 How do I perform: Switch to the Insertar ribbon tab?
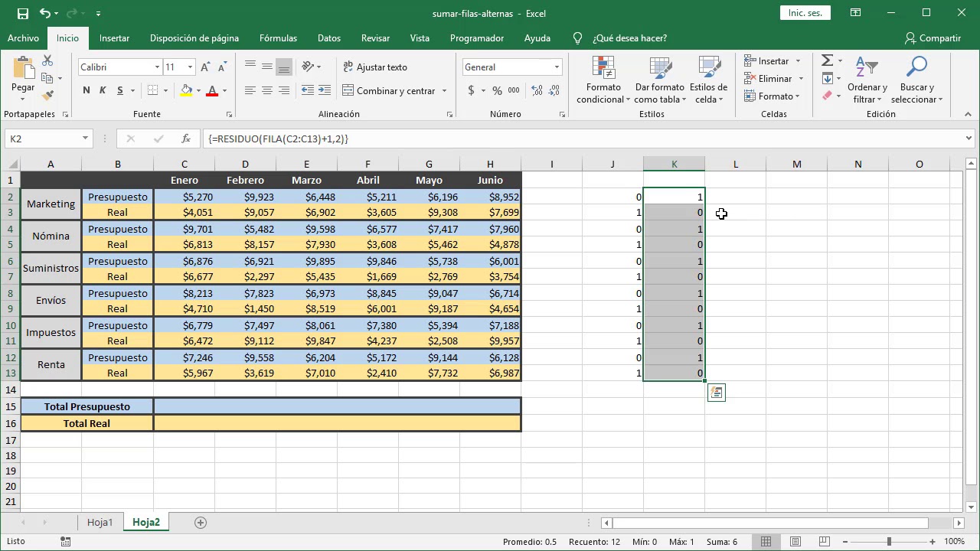114,38
